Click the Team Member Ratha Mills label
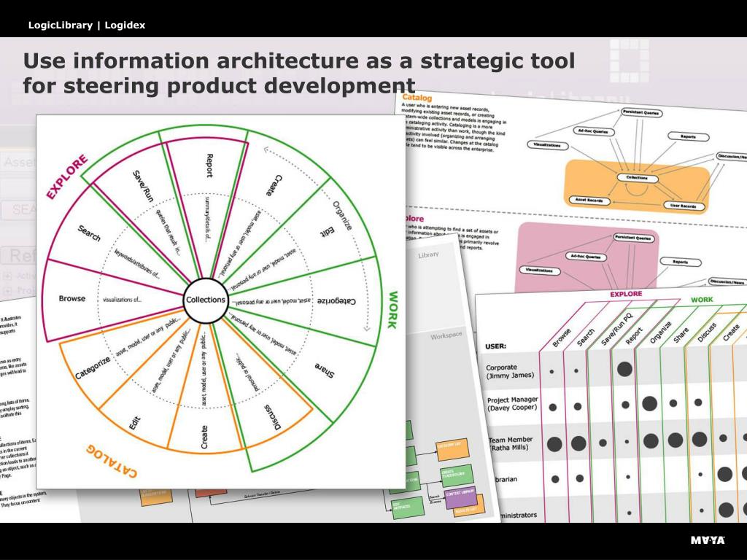 tap(511, 443)
